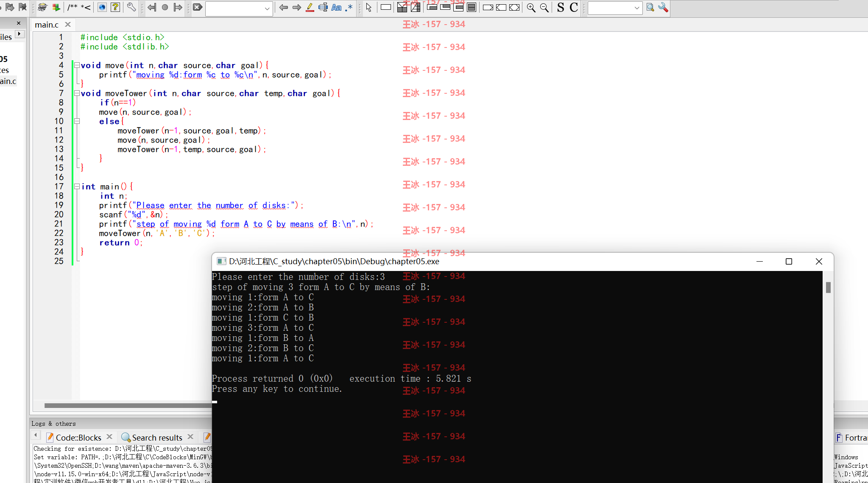This screenshot has height=483, width=868.
Task: Open the HTML documentation globe icon
Action: (x=102, y=7)
